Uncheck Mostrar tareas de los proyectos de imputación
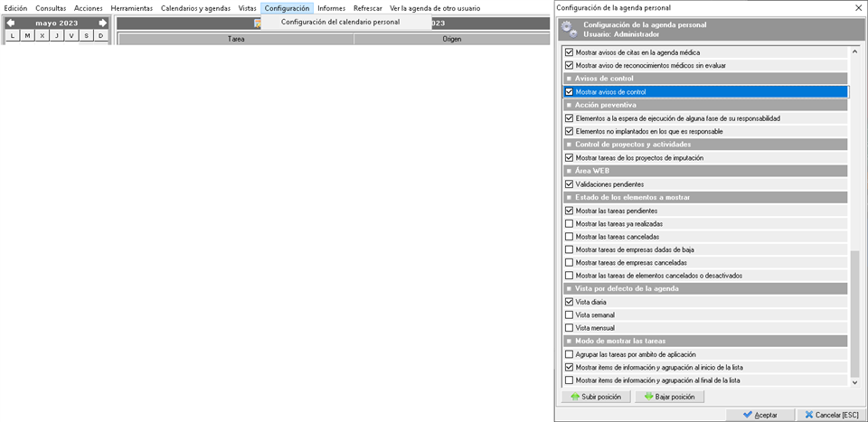 tap(569, 157)
